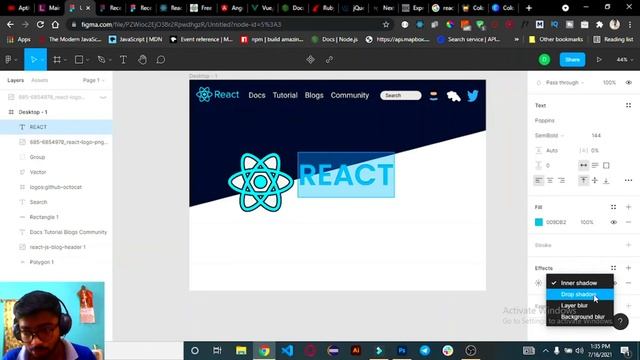640x360 pixels.
Task: Select the Frame tool
Action: tap(57, 60)
